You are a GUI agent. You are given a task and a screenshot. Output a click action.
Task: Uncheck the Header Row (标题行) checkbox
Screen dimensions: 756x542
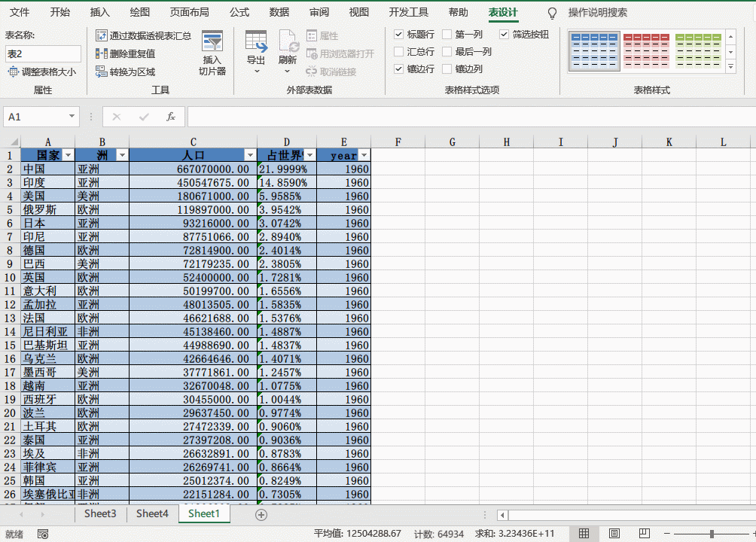[398, 34]
